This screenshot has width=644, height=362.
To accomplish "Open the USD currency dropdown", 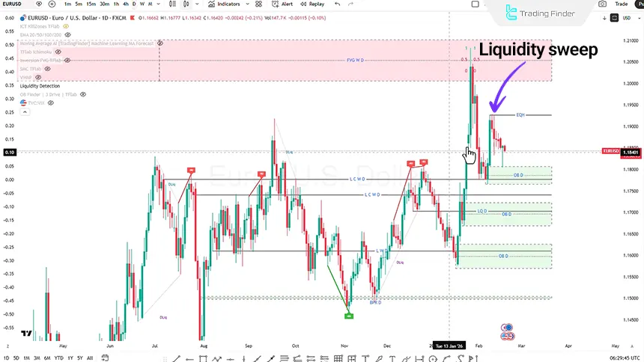I will pos(630,18).
